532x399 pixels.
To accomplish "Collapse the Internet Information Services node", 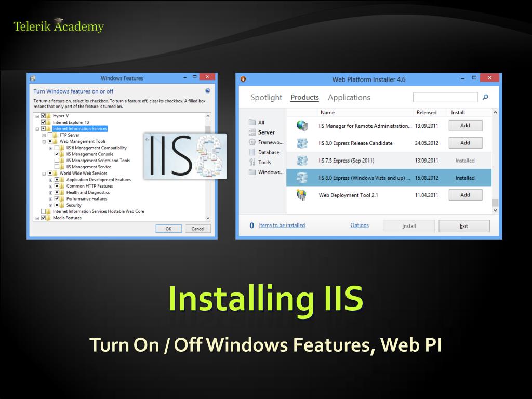I will coord(37,129).
